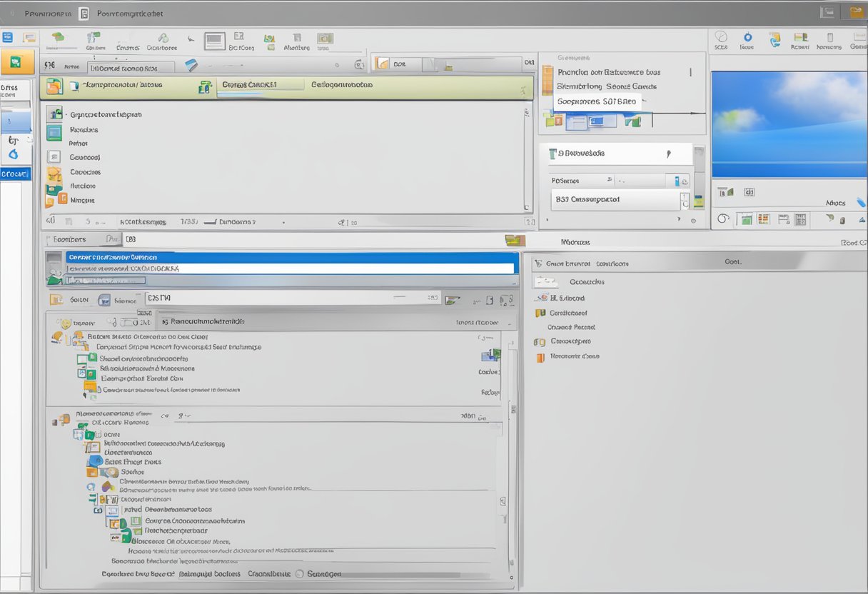The image size is (868, 594).
Task: Click the blue gear icon above preview
Action: click(x=747, y=37)
